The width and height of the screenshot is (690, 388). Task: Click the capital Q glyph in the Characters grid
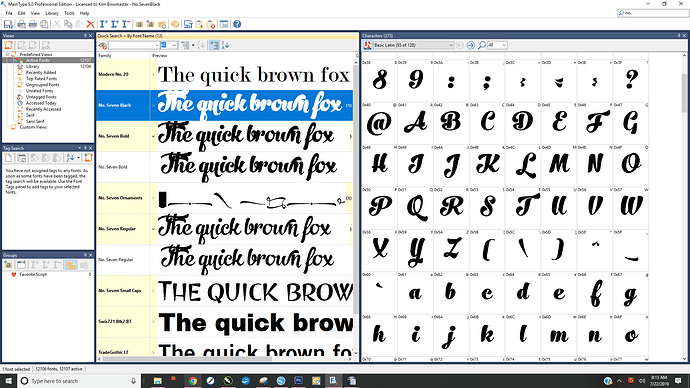pos(416,207)
